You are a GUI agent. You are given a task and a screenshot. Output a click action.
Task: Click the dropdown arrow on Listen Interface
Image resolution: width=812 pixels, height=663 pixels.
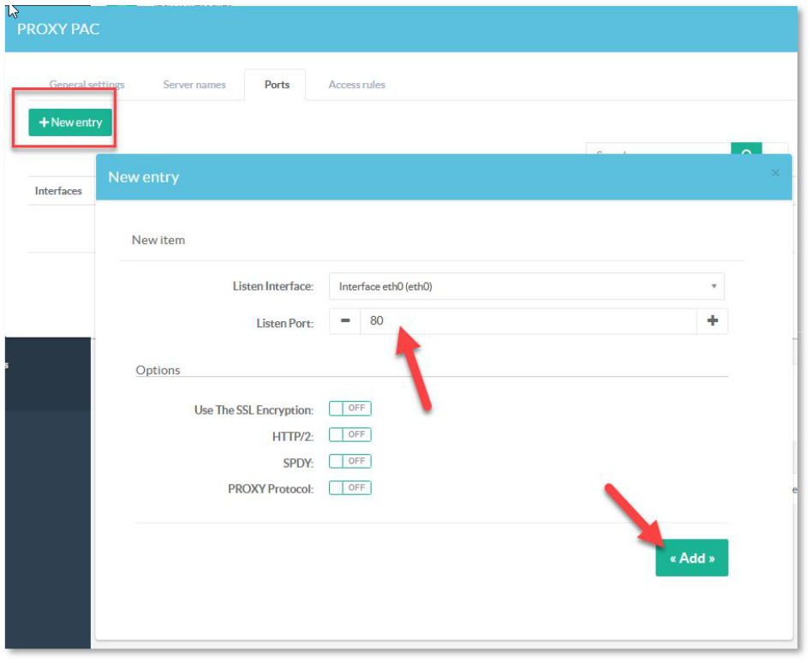click(x=713, y=286)
